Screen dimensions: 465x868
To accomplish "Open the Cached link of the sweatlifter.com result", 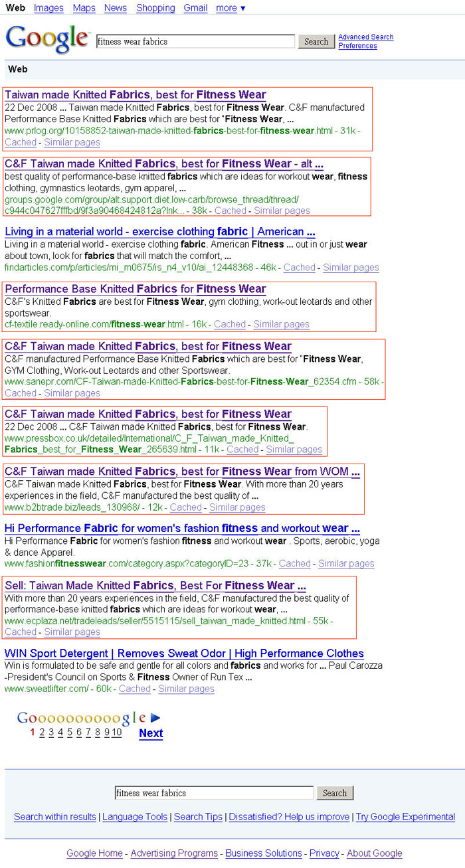I will click(x=135, y=689).
